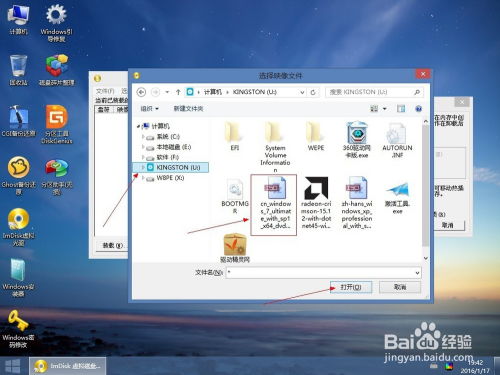This screenshot has width=500, height=375.
Task: Select the AUTORUN.INF file
Action: point(397,140)
